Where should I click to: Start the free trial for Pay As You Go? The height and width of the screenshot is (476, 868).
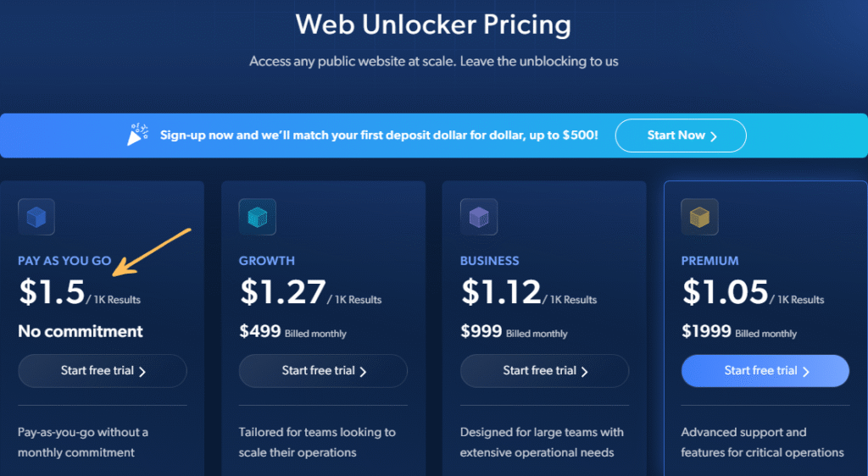click(103, 371)
